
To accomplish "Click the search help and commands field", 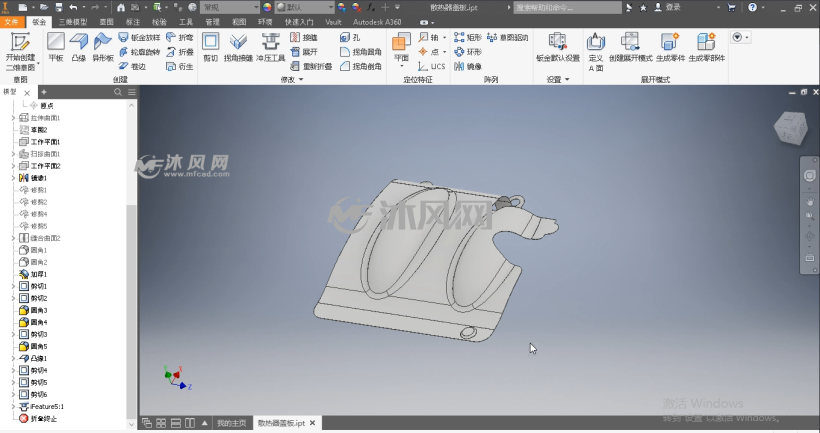I will click(x=567, y=7).
